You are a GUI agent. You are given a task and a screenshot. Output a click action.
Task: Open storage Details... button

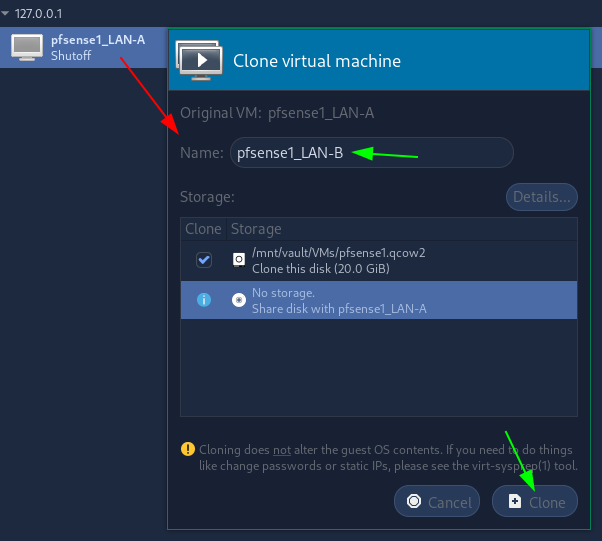pos(542,197)
